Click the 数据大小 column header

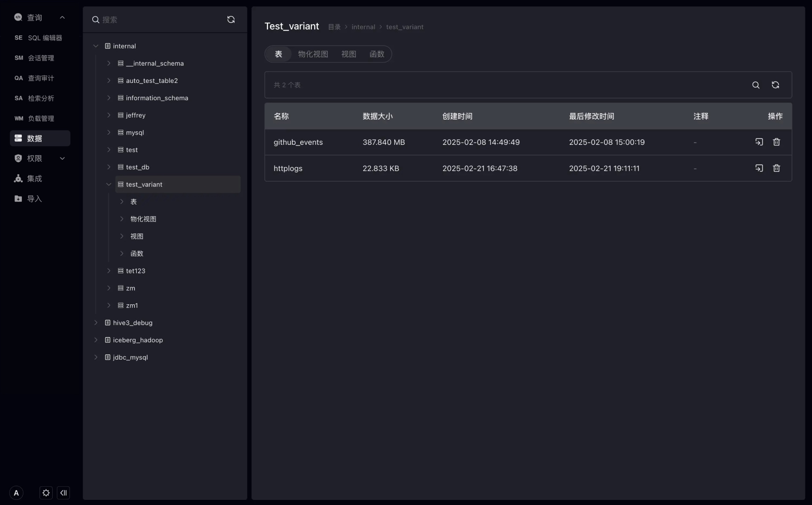click(x=378, y=116)
